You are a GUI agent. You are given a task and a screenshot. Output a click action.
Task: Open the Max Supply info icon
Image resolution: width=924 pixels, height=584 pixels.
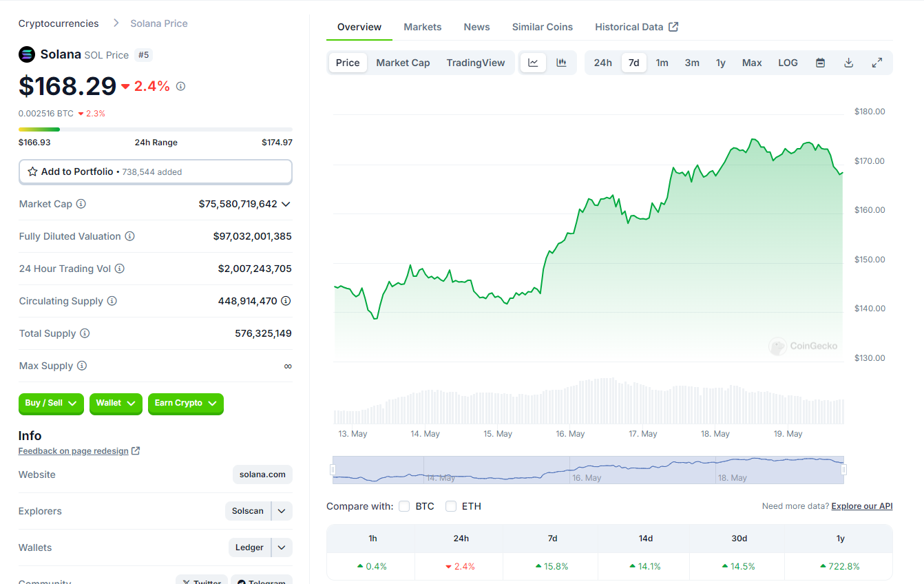pyautogui.click(x=82, y=366)
